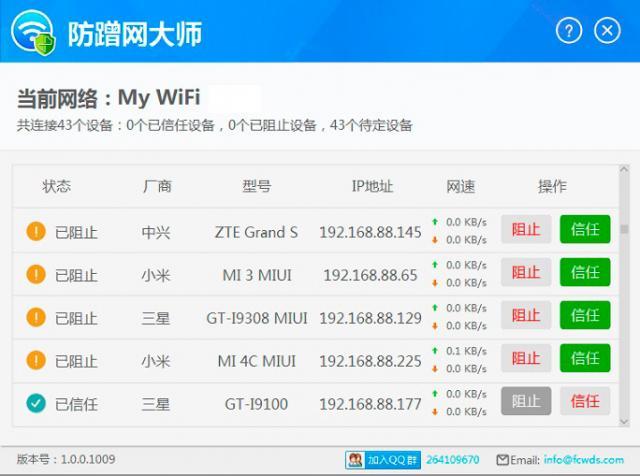Select the GT-I9308 MIUI model name
Viewport: 640px width, 476px height.
[x=257, y=318]
